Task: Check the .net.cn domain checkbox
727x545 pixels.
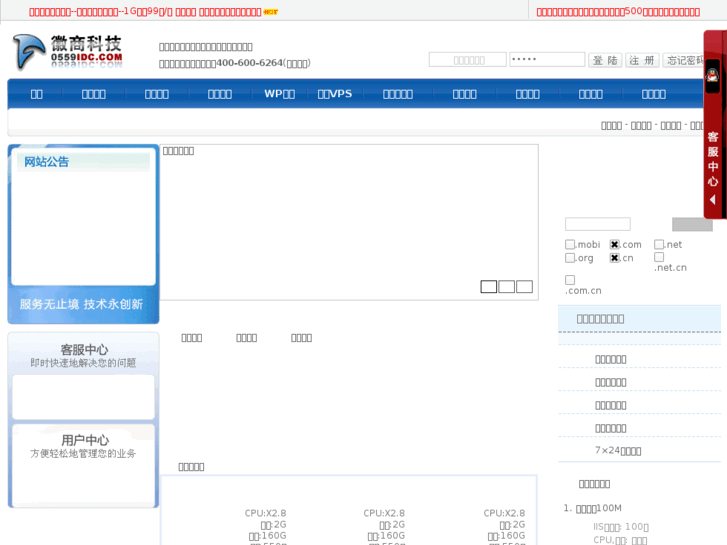Action: point(659,257)
